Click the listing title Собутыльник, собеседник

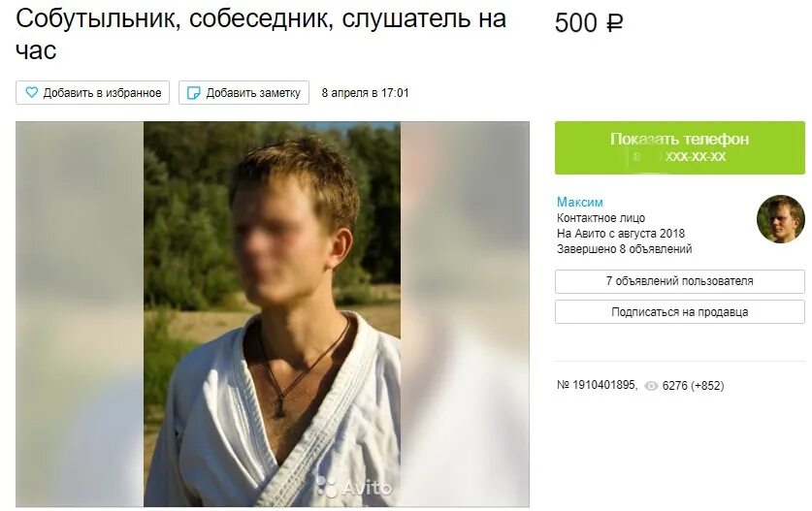click(x=261, y=34)
